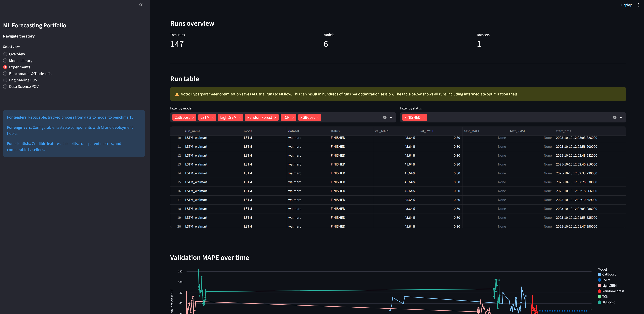The width and height of the screenshot is (644, 314).
Task: Toggle LightGBM legend color swatch
Action: pyautogui.click(x=599, y=285)
